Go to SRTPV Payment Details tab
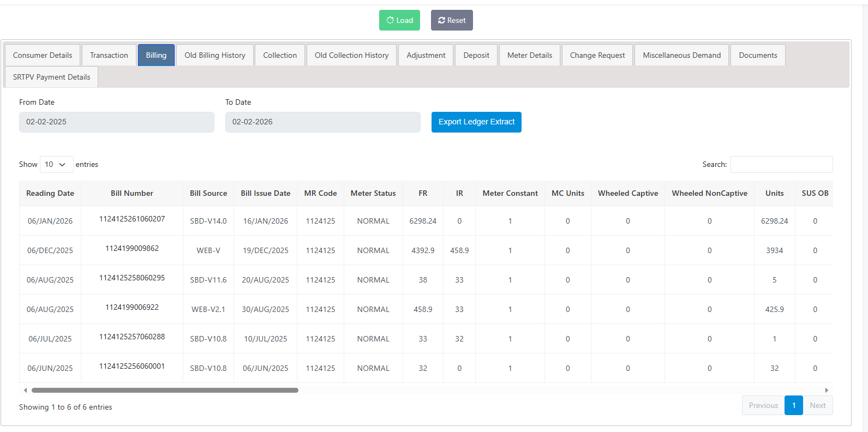Screen dimensions: 868x432 [x=52, y=77]
